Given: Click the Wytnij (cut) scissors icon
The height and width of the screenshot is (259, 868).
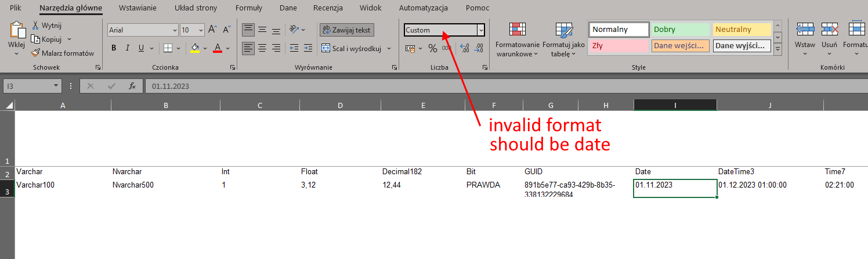Looking at the screenshot, I should pyautogui.click(x=35, y=26).
